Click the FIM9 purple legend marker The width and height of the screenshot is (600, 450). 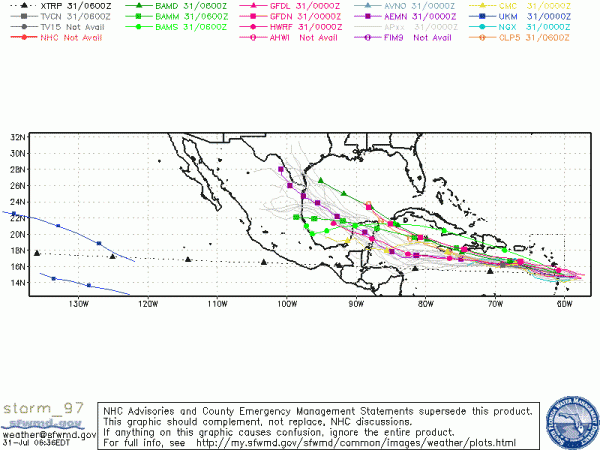click(368, 38)
